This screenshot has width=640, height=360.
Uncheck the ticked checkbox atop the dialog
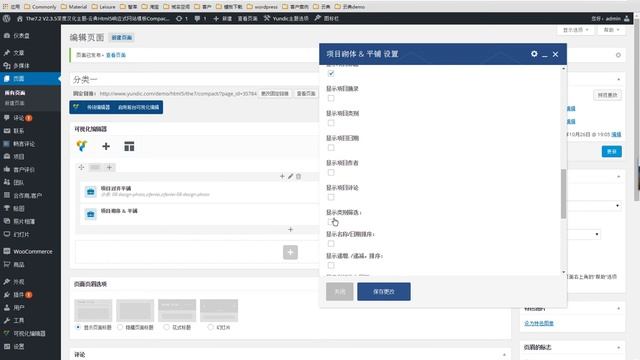tap(331, 73)
